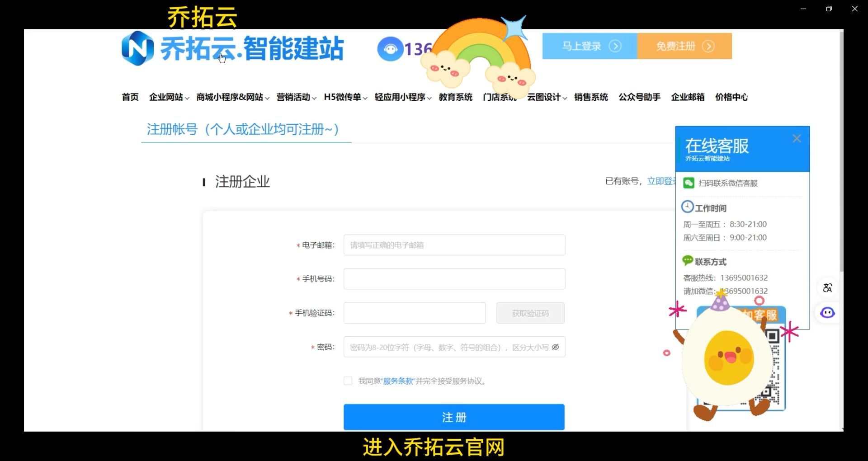868x461 pixels.
Task: Click the chat bubble icon beside 联系方式
Action: click(688, 261)
